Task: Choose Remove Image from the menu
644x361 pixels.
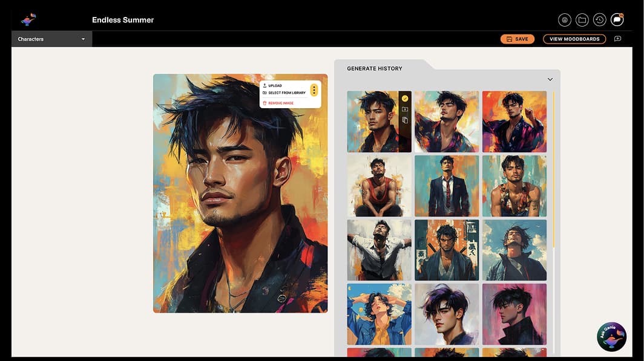Action: pyautogui.click(x=278, y=103)
